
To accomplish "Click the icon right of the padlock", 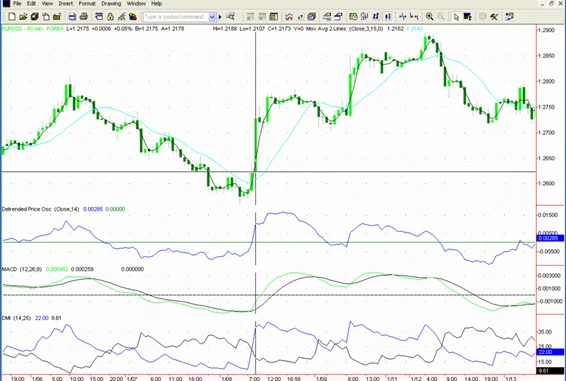I will [x=122, y=17].
